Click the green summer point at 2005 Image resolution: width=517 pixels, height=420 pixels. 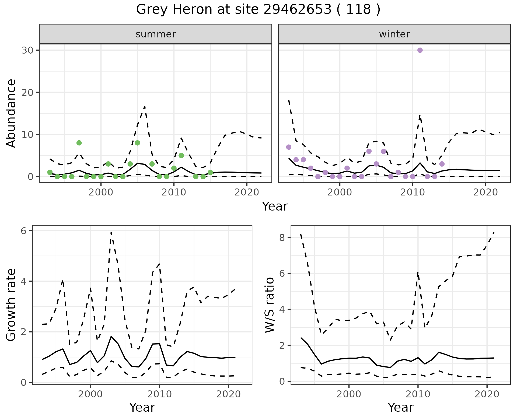pos(137,143)
